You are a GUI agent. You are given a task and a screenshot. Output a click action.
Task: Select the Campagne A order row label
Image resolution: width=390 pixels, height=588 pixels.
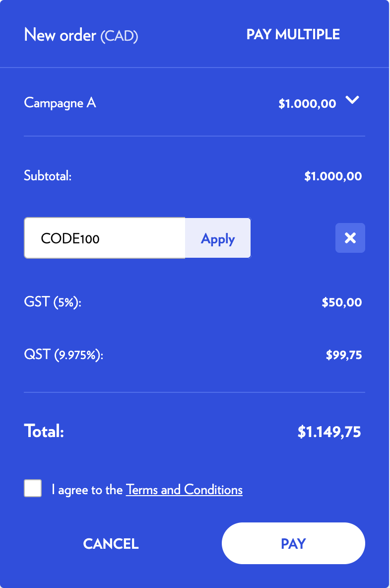point(60,103)
